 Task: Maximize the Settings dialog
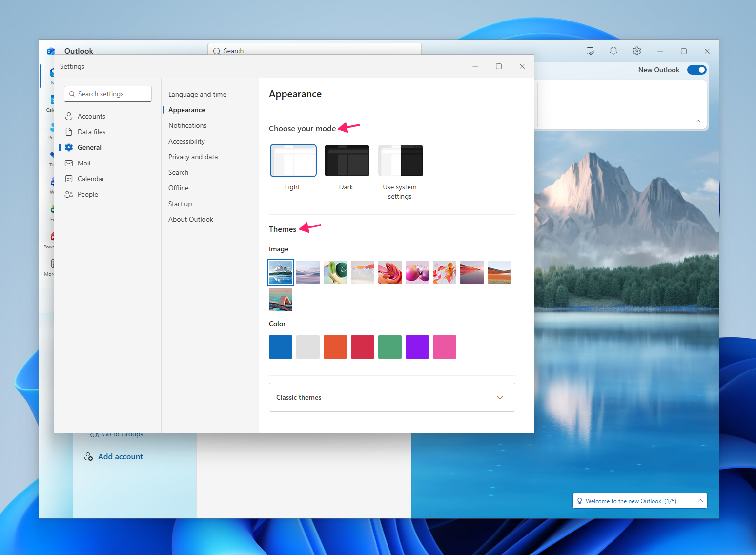tap(499, 66)
